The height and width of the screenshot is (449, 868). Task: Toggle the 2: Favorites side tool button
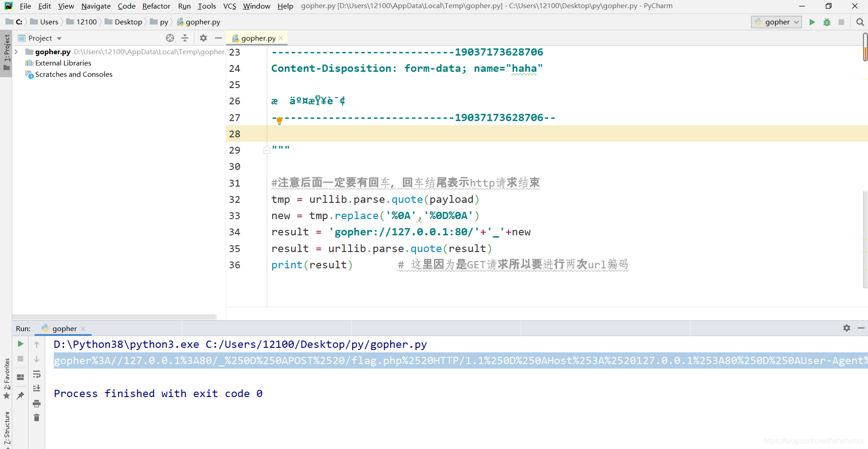pyautogui.click(x=6, y=379)
